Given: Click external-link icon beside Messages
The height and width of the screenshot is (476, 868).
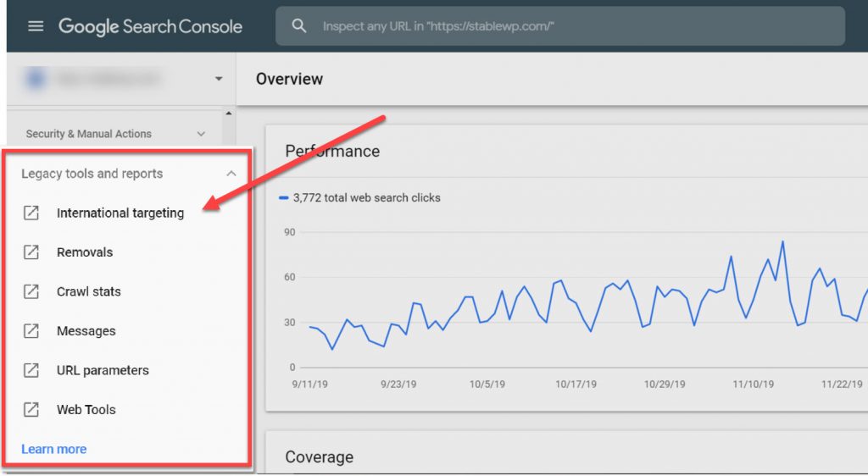Looking at the screenshot, I should [31, 330].
